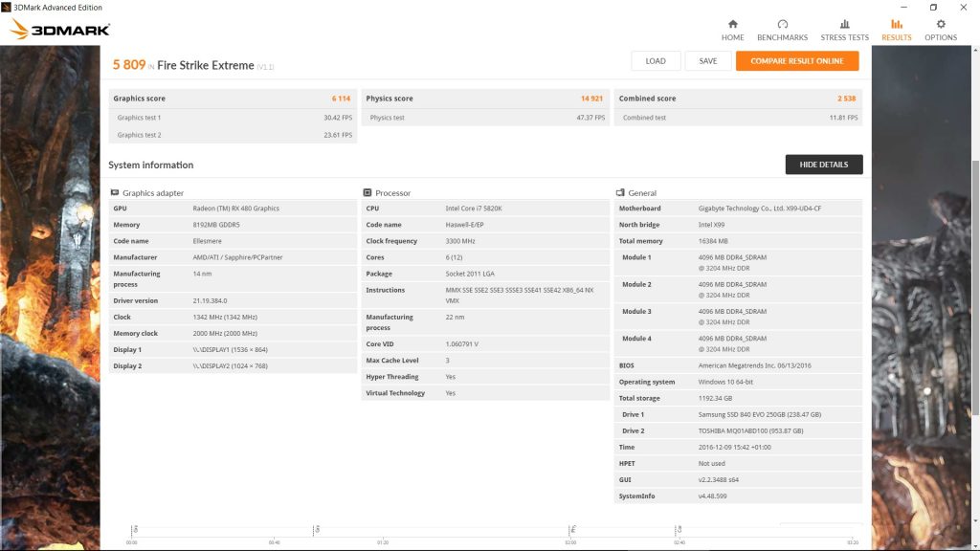The height and width of the screenshot is (551, 980).
Task: Click the page vertical scrollbar thumb
Action: click(975, 287)
